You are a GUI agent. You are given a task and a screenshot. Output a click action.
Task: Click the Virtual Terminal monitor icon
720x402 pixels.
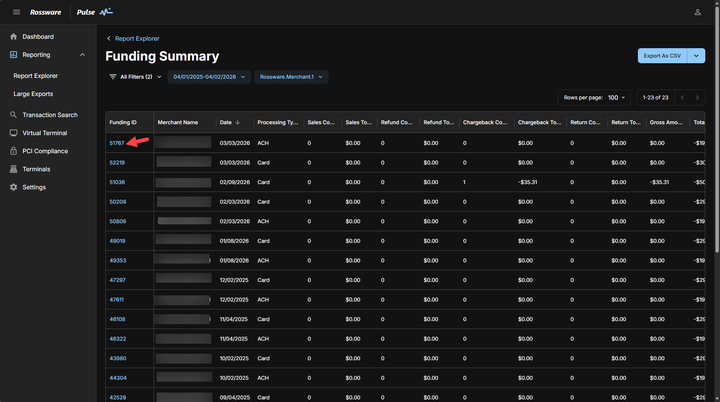pos(14,133)
